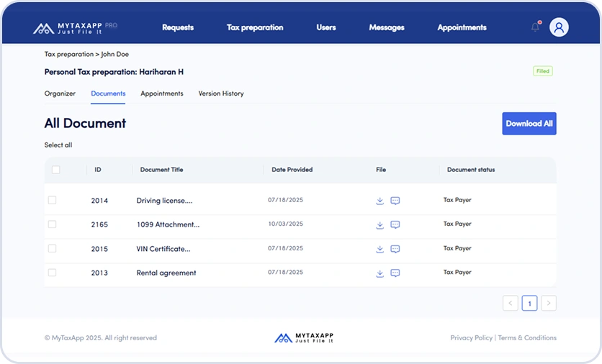Screen dimensions: 602x364
Task: Open the Organizer tab
Action: click(x=60, y=94)
